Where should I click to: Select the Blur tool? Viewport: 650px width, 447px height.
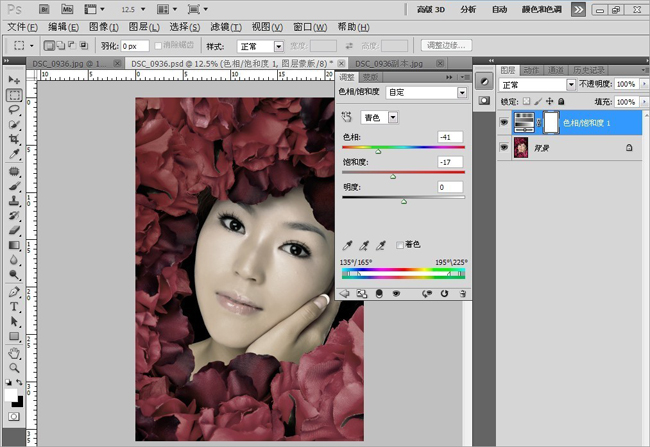pyautogui.click(x=14, y=260)
